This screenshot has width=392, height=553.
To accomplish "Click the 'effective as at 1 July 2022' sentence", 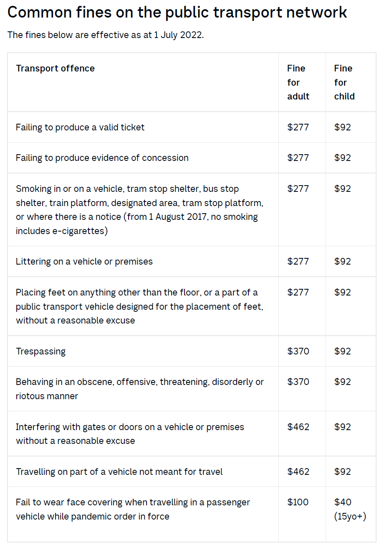I will tap(105, 35).
